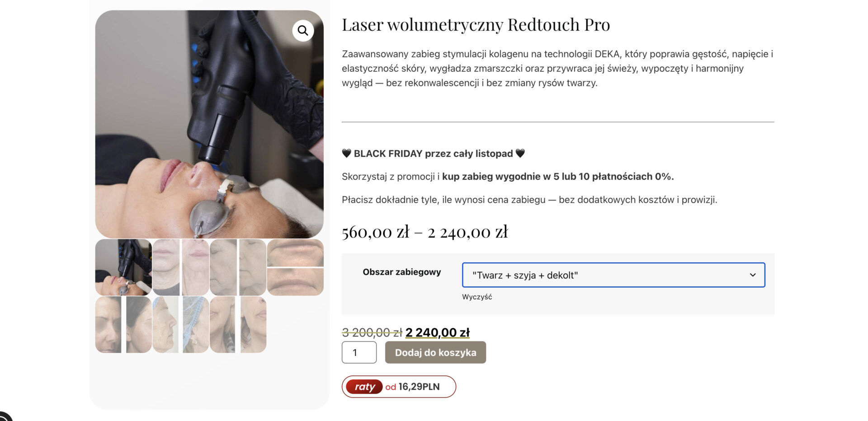The image size is (868, 421).
Task: Select the jawline before-after thumbnail
Action: pyautogui.click(x=238, y=325)
